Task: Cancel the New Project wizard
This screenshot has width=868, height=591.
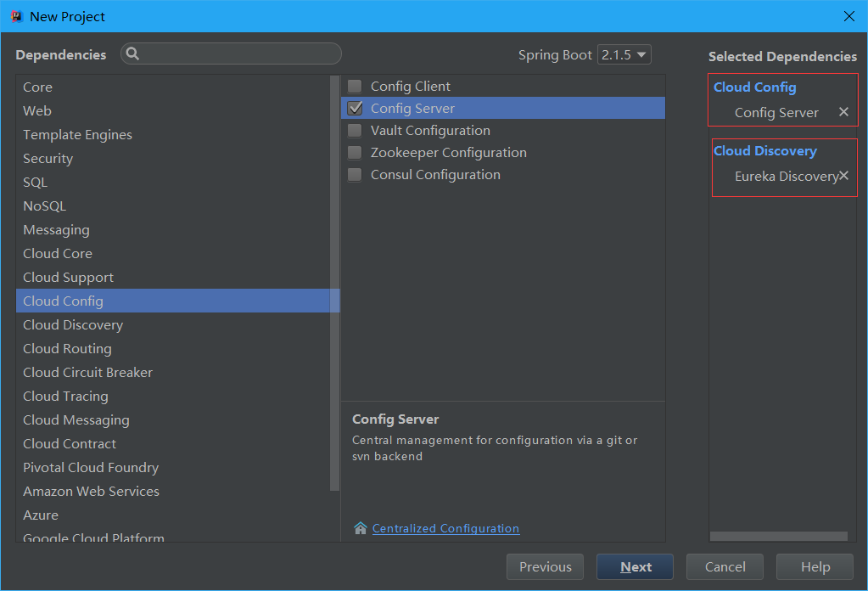Action: pyautogui.click(x=725, y=566)
